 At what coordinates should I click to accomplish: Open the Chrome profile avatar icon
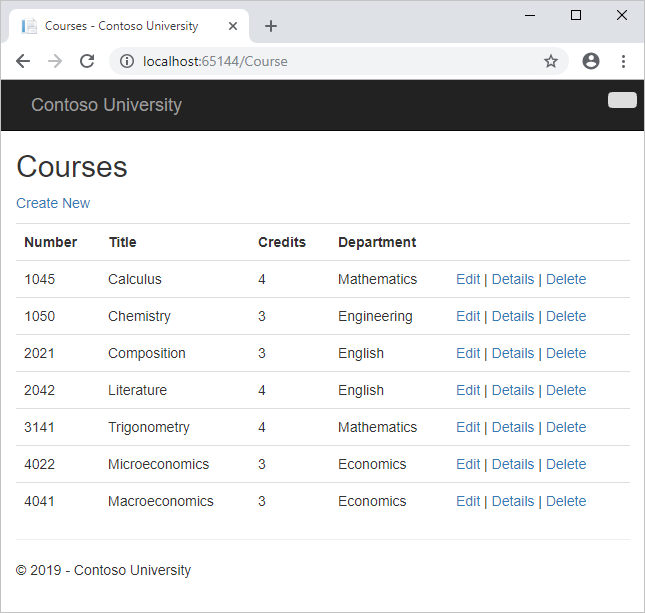tap(591, 61)
